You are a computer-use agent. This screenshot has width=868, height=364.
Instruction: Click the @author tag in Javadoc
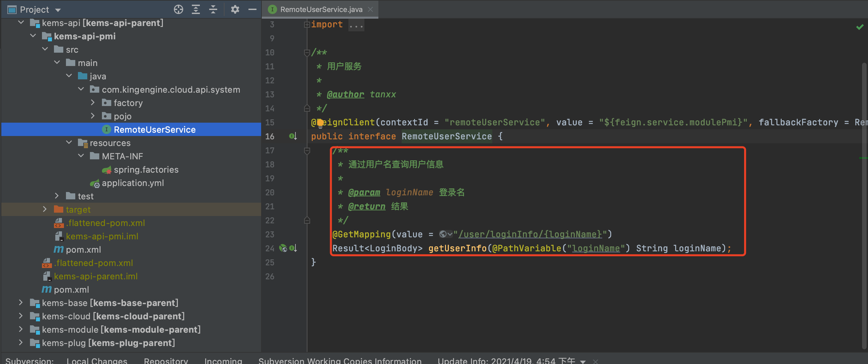345,94
